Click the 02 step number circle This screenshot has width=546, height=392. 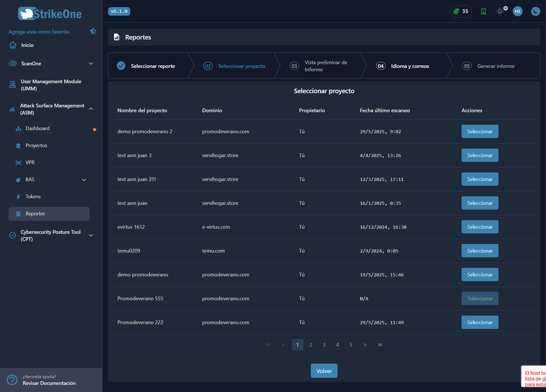coord(208,66)
